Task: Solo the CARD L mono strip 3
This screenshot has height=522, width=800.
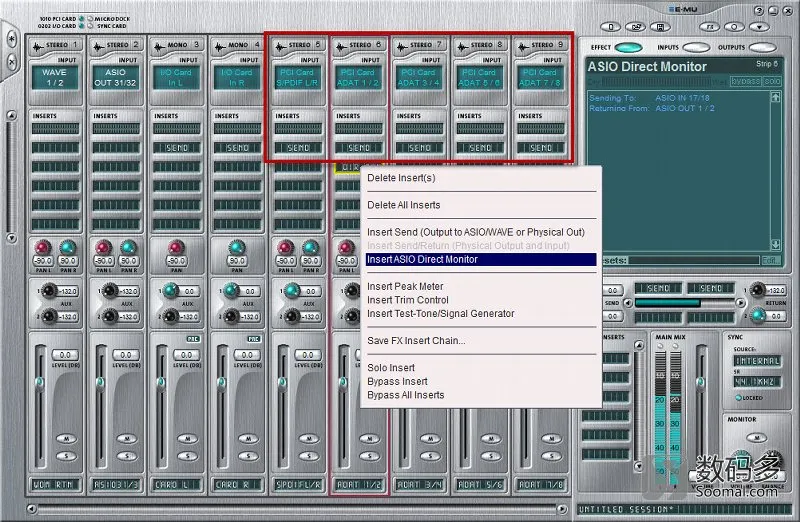Action: (x=188, y=456)
